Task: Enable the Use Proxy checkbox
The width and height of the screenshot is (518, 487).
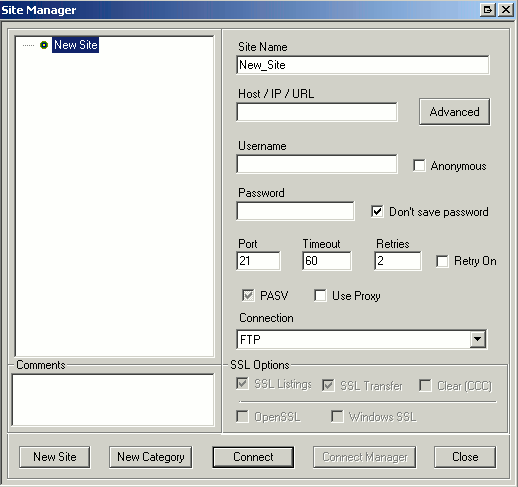Action: coord(320,296)
